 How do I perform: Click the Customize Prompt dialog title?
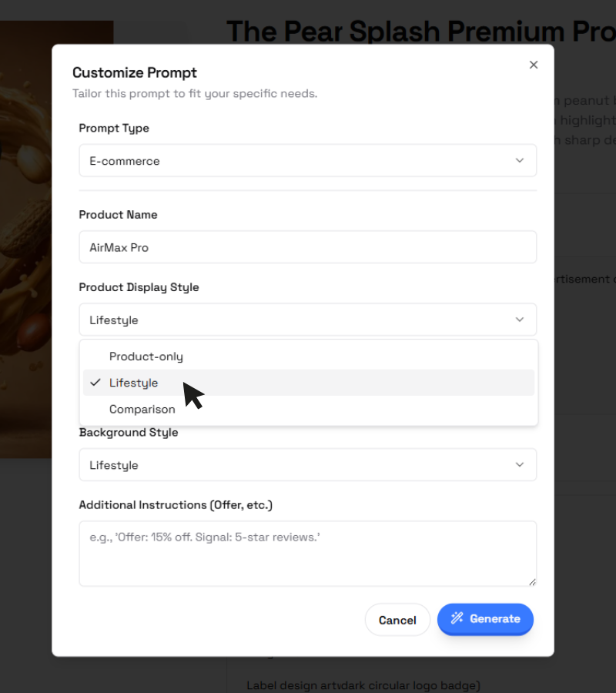tap(135, 72)
